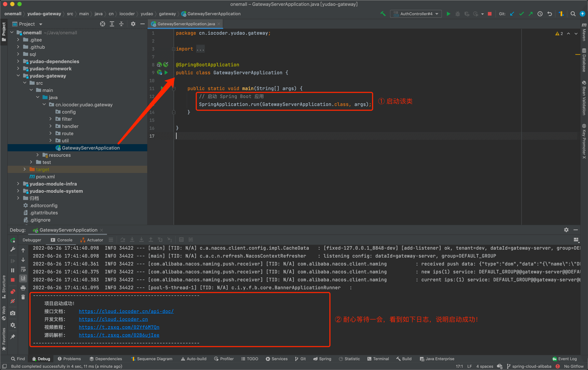
Task: Open the Actuator tab
Action: [92, 240]
